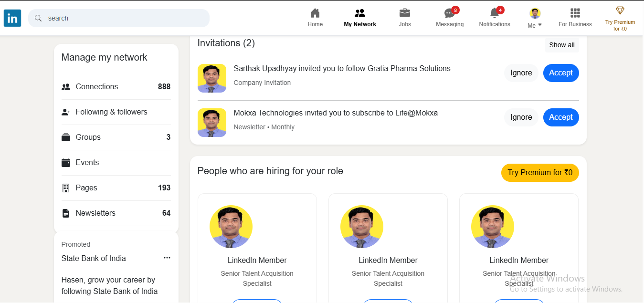Click the State Bank of India promoted title
The height and width of the screenshot is (303, 644).
[x=94, y=259]
